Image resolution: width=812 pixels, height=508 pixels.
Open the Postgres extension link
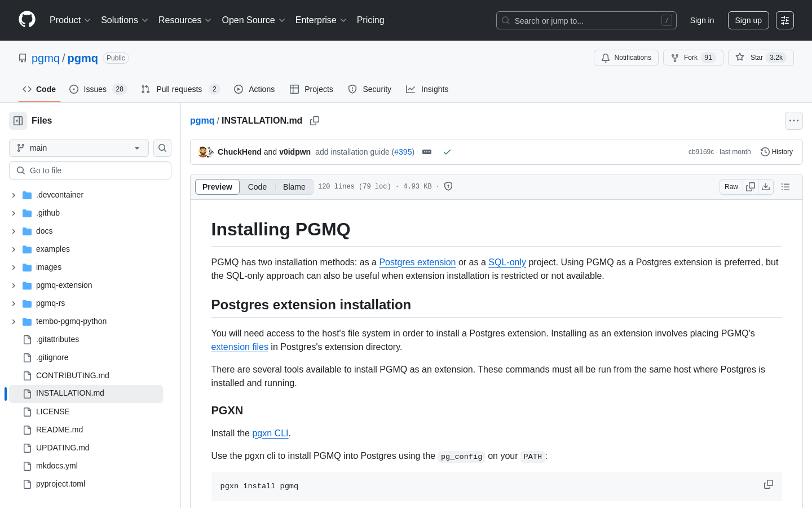(417, 262)
